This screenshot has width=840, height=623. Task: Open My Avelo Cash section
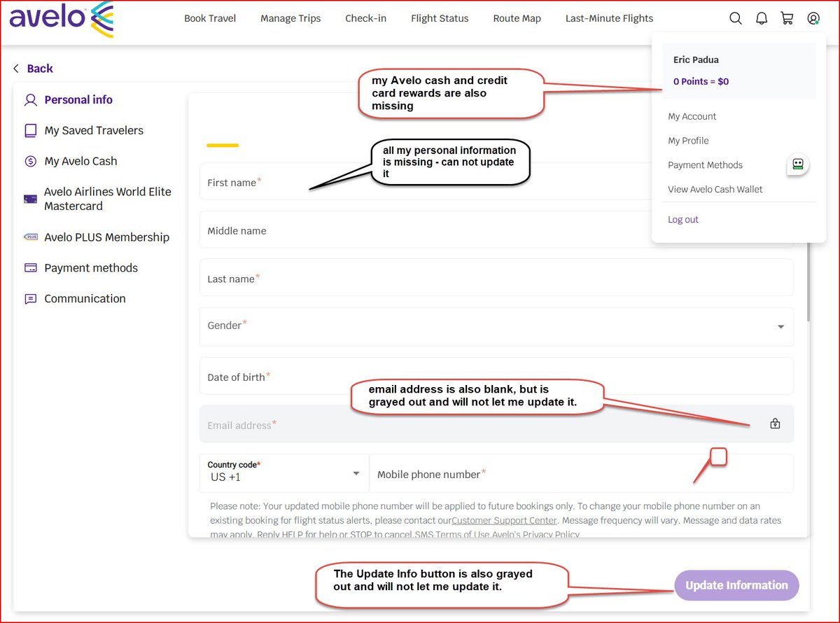pos(80,162)
